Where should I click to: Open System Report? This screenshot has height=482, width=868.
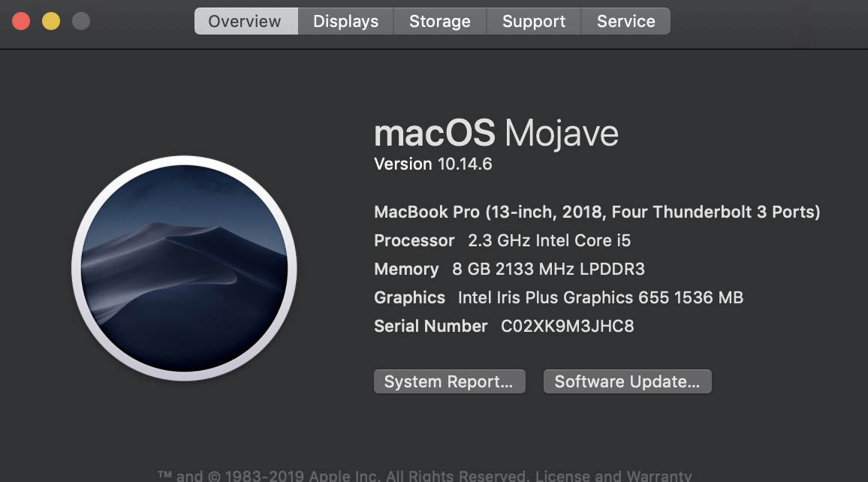click(449, 381)
